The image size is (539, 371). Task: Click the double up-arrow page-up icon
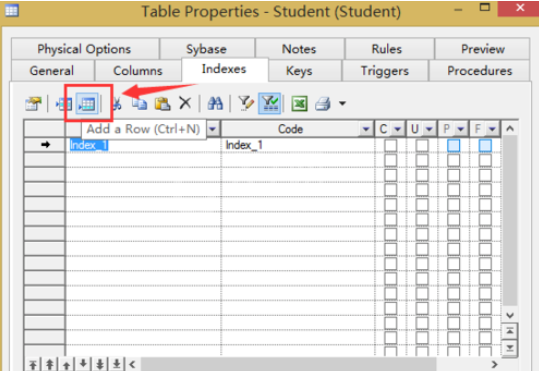50,364
